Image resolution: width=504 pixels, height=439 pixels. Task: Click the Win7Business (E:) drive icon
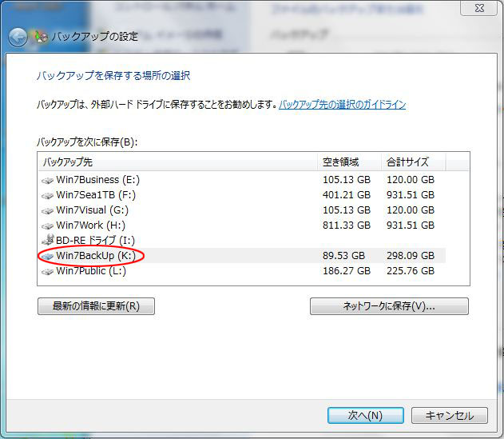pyautogui.click(x=47, y=181)
